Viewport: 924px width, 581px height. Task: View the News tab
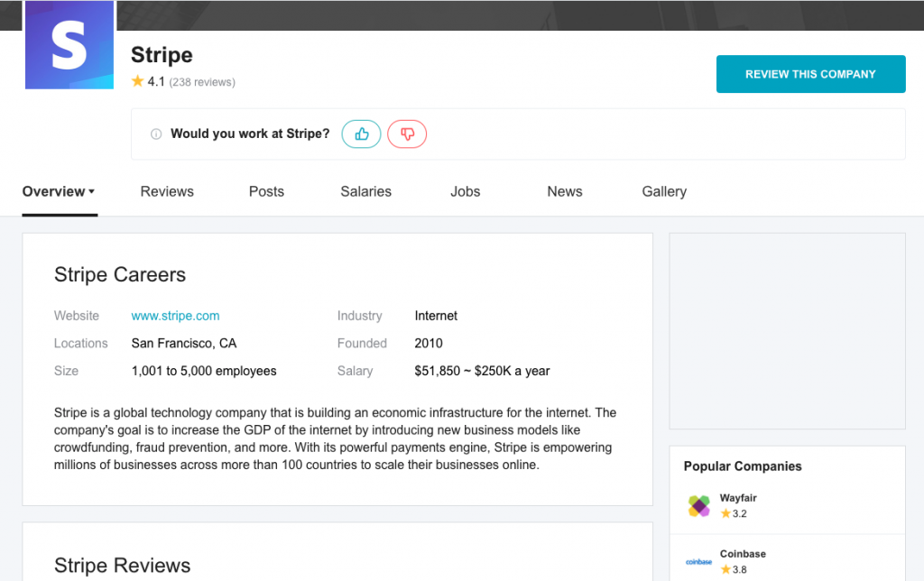pyautogui.click(x=565, y=191)
